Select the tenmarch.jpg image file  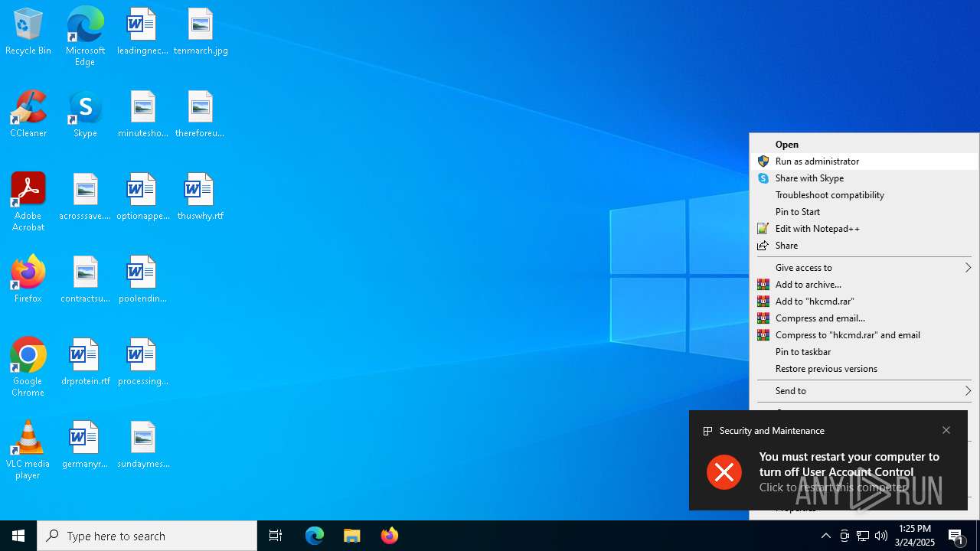[201, 32]
